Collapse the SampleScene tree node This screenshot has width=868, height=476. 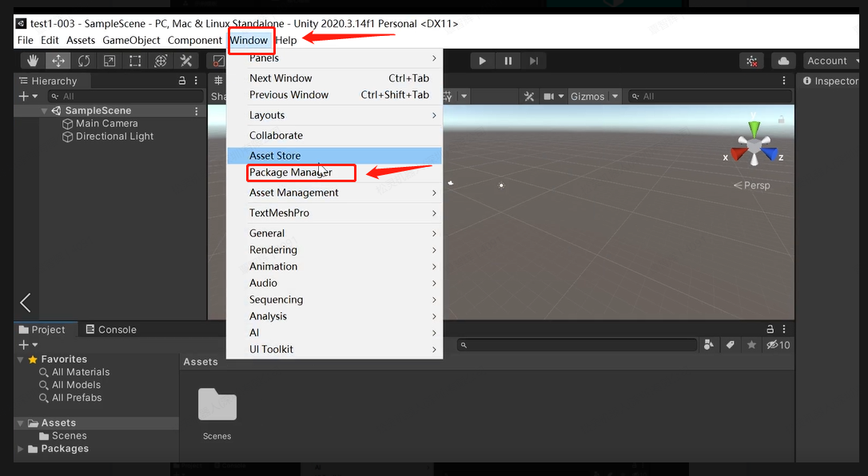tap(44, 110)
